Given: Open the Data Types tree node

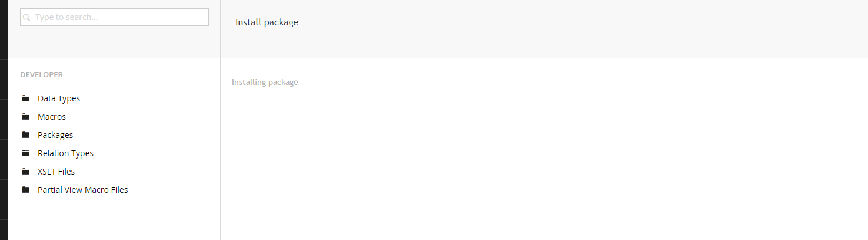Looking at the screenshot, I should pos(59,98).
